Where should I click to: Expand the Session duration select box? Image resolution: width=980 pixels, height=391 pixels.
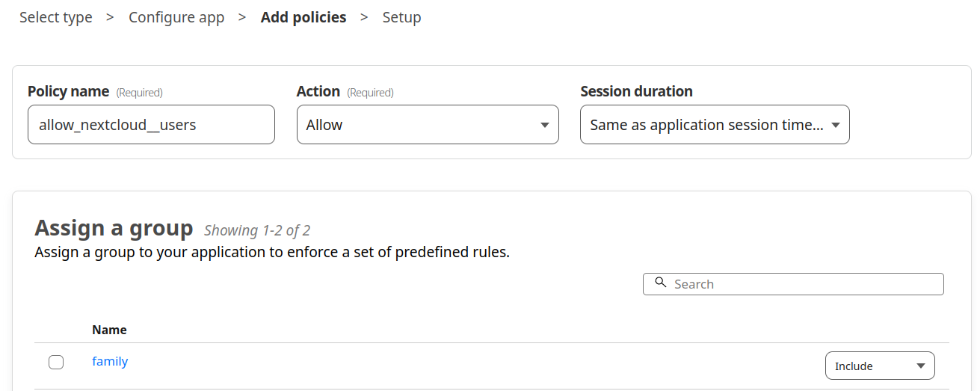pos(715,124)
